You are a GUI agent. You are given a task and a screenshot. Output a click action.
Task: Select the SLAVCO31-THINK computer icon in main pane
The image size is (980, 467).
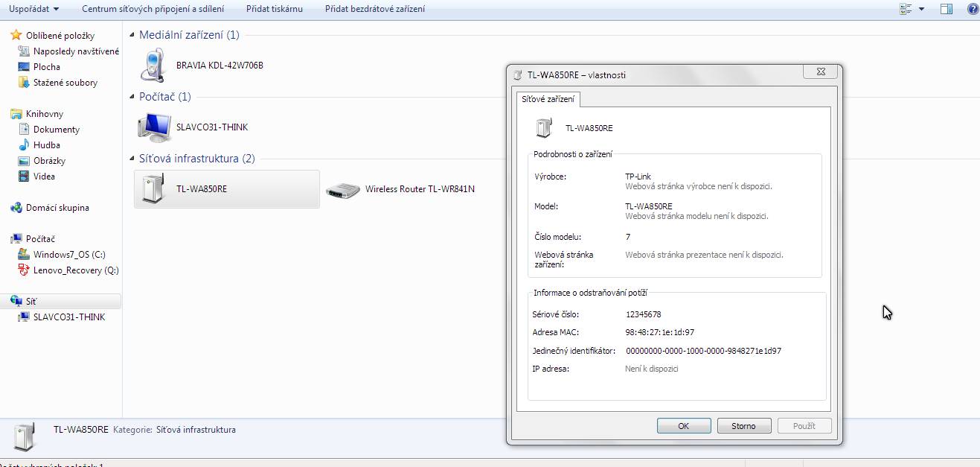[154, 127]
